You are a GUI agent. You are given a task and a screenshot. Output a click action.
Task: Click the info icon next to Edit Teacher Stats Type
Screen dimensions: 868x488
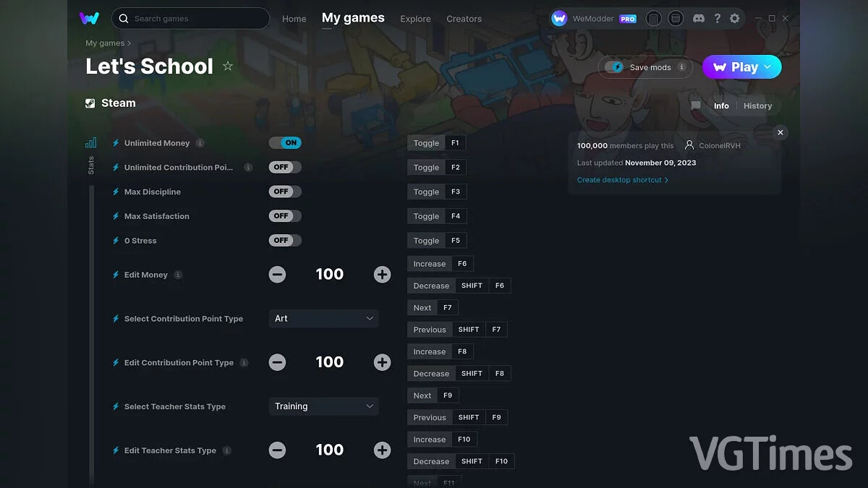(x=226, y=450)
